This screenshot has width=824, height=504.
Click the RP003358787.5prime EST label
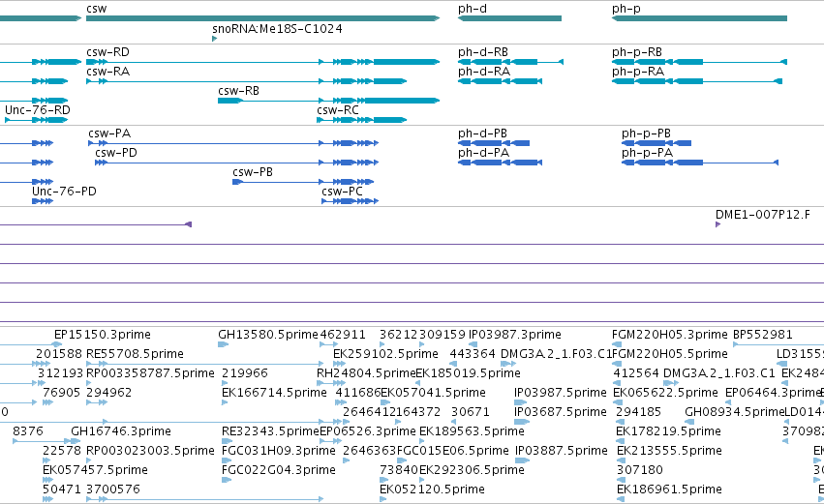pyautogui.click(x=150, y=373)
